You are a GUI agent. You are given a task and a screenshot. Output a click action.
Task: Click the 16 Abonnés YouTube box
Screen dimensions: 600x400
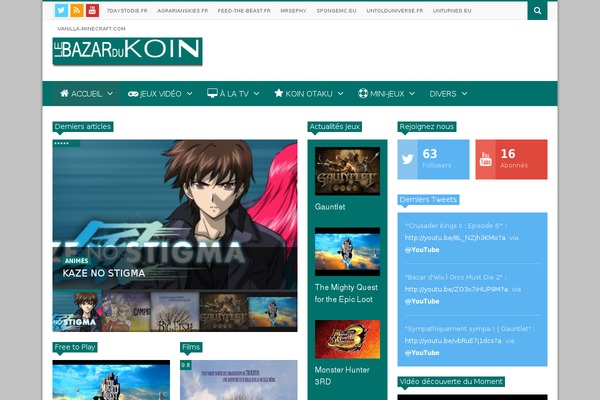511,159
